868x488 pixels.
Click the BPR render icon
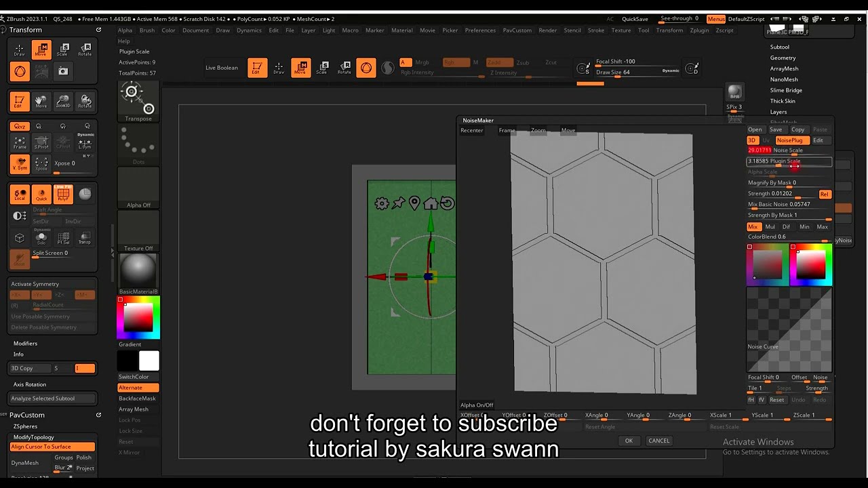click(x=734, y=92)
